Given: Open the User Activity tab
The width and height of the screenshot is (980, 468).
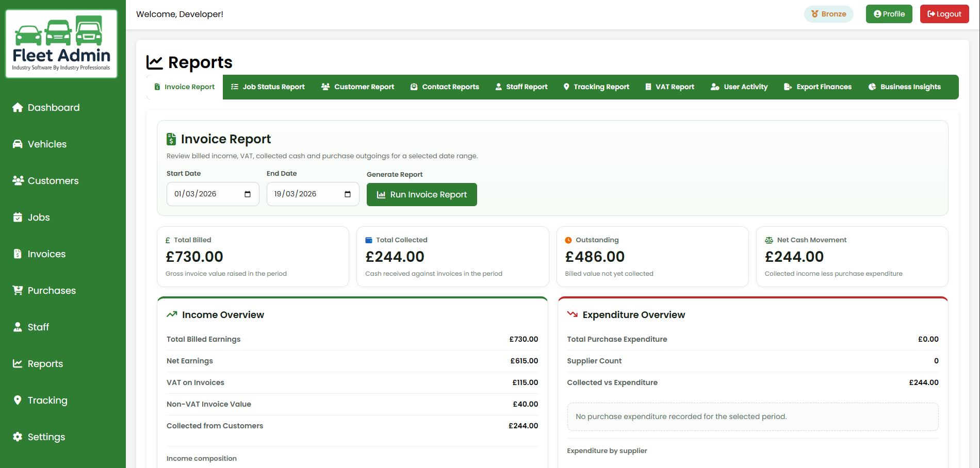Looking at the screenshot, I should pyautogui.click(x=739, y=87).
